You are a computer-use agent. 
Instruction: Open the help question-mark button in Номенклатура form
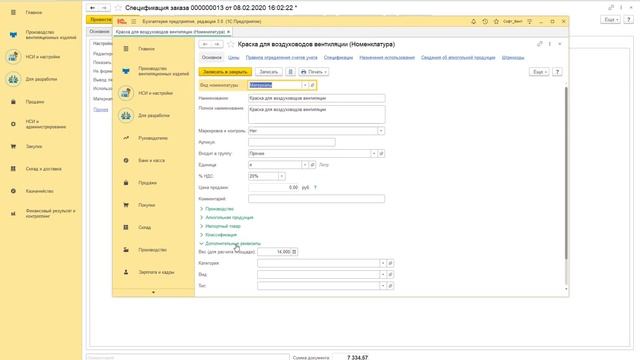(557, 72)
